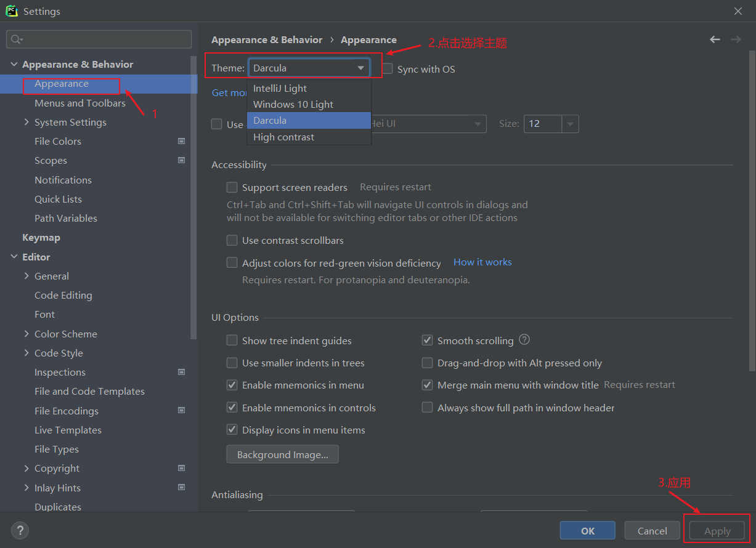Uncheck Display icons in menu items

[232, 430]
